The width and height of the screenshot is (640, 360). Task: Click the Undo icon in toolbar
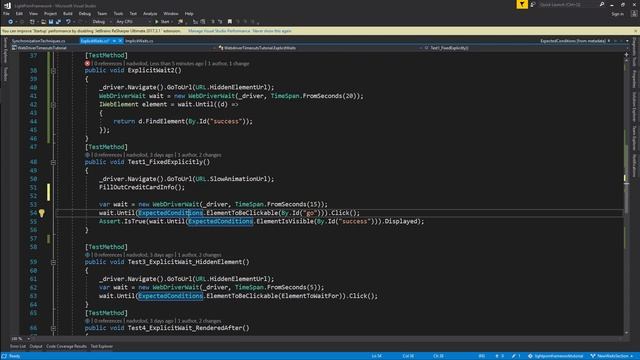click(68, 22)
